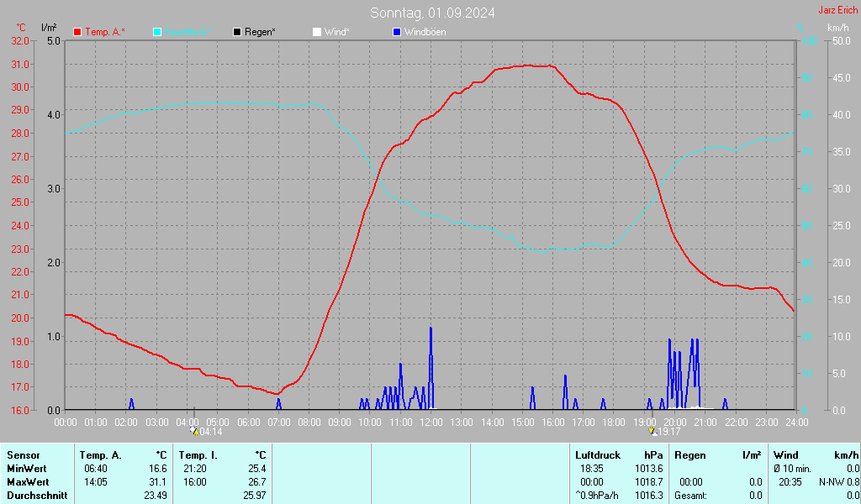Click the black Regen legend square
This screenshot has height=504, width=861.
(237, 32)
